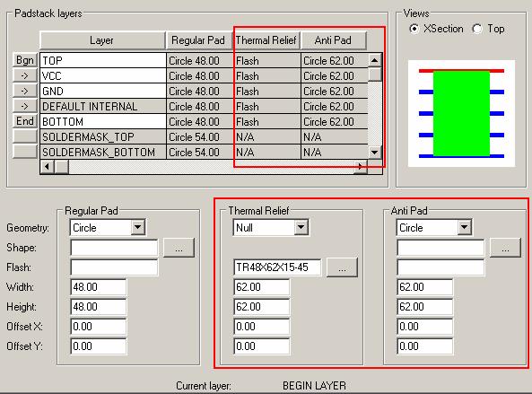This screenshot has width=532, height=394.
Task: Click the Thermal Relief column header
Action: [x=266, y=40]
